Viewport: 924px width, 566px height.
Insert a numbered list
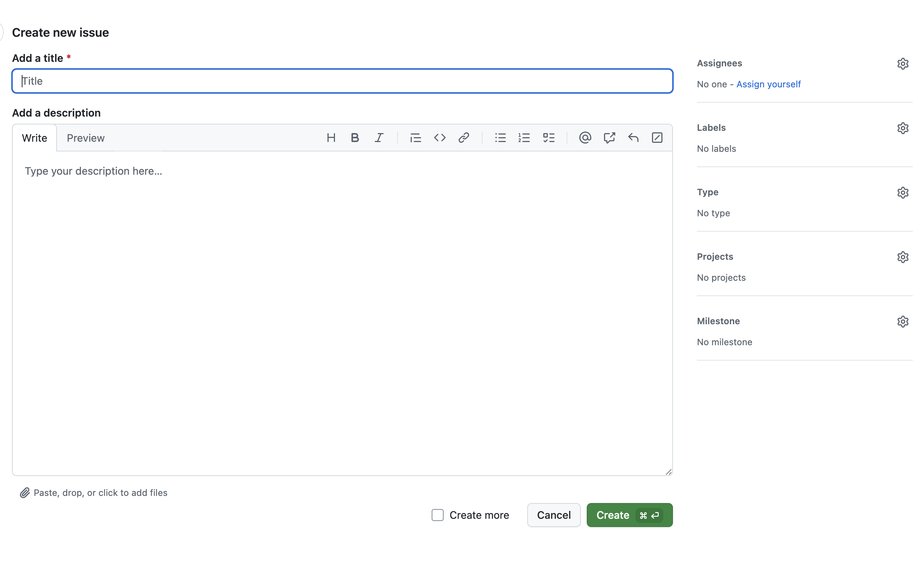tap(524, 138)
